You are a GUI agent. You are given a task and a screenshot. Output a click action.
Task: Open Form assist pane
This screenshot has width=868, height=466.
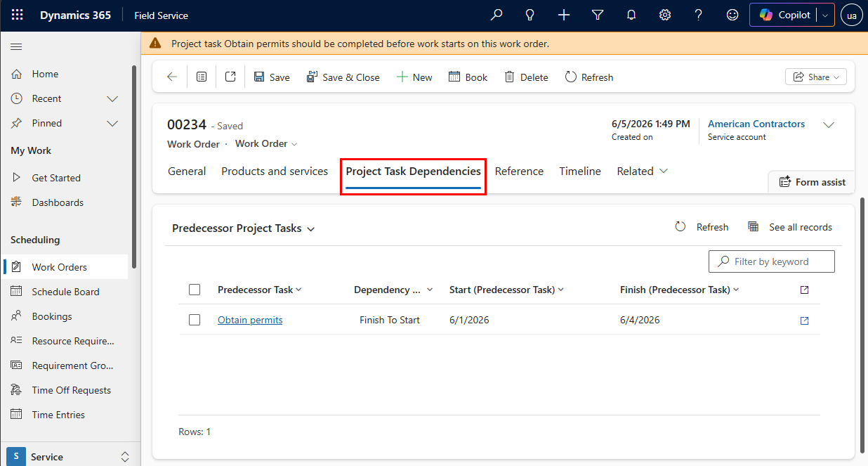[x=812, y=182]
